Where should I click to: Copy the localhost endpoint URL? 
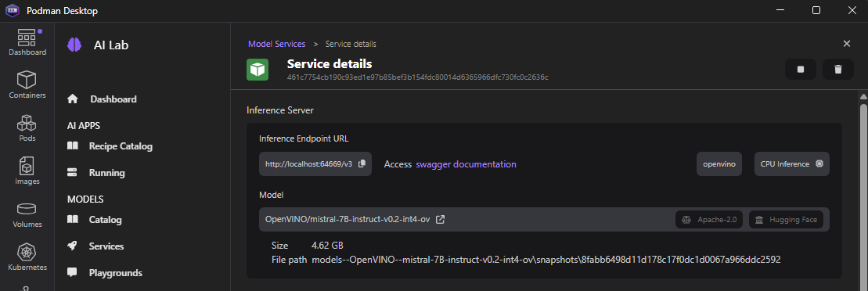click(x=362, y=163)
